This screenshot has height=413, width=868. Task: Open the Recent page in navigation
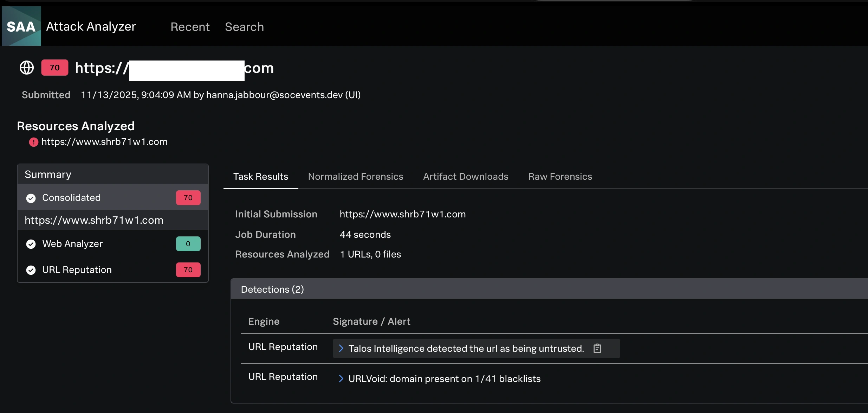coord(190,27)
